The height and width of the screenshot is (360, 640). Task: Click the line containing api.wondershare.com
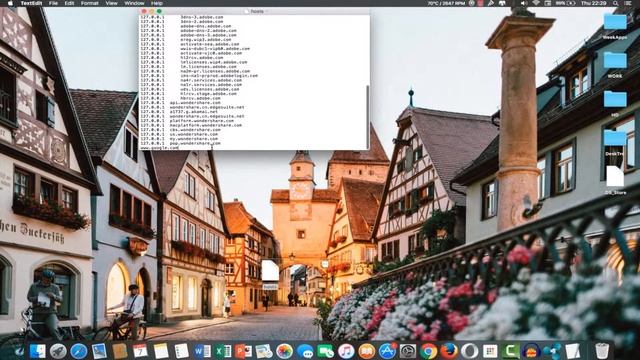(180, 102)
